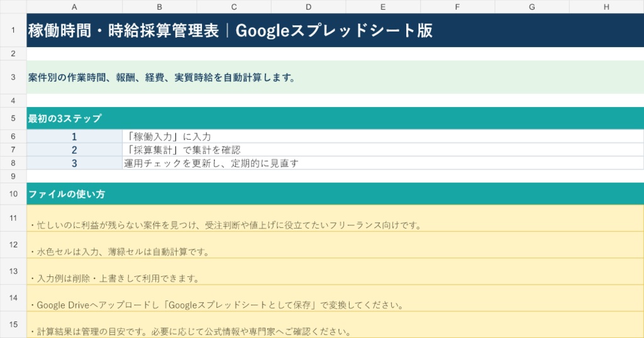
Task: Click the title cell 稼働時間・時給採算管理表
Action: click(335, 30)
